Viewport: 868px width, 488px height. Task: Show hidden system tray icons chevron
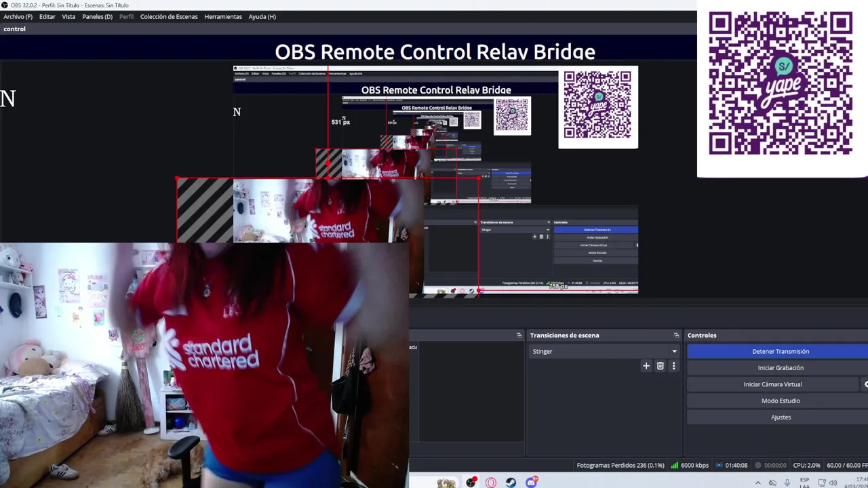point(758,483)
